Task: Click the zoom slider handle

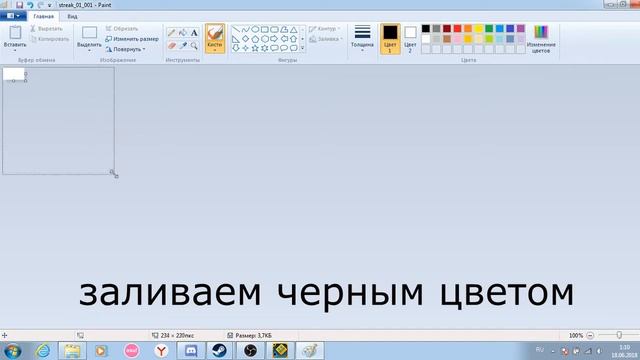Action: tap(619, 335)
